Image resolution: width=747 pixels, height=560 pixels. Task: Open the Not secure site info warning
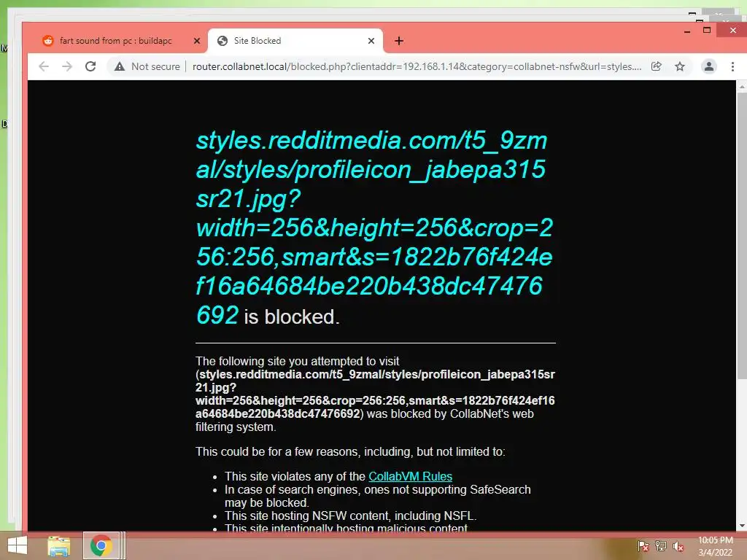(147, 66)
